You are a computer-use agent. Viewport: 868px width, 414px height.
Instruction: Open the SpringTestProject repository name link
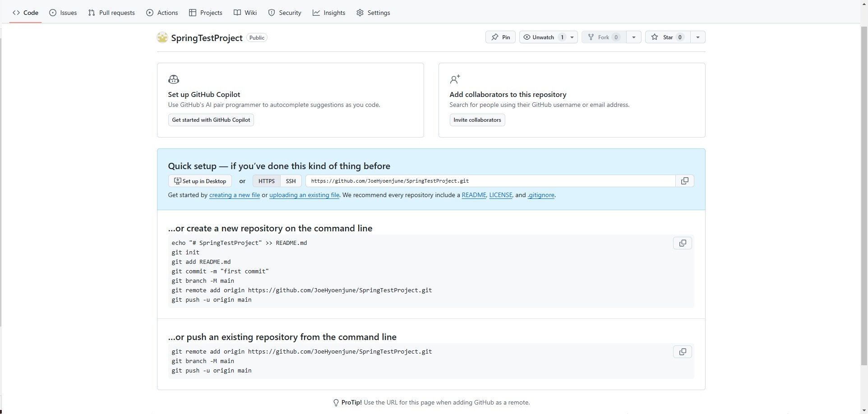click(207, 38)
